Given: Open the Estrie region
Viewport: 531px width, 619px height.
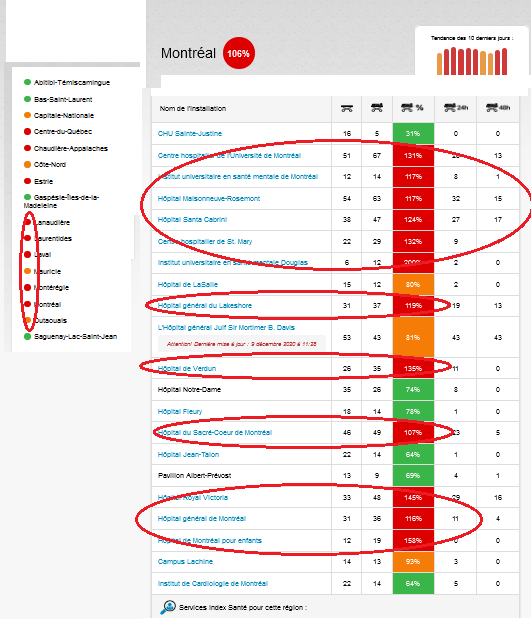Looking at the screenshot, I should 43,182.
